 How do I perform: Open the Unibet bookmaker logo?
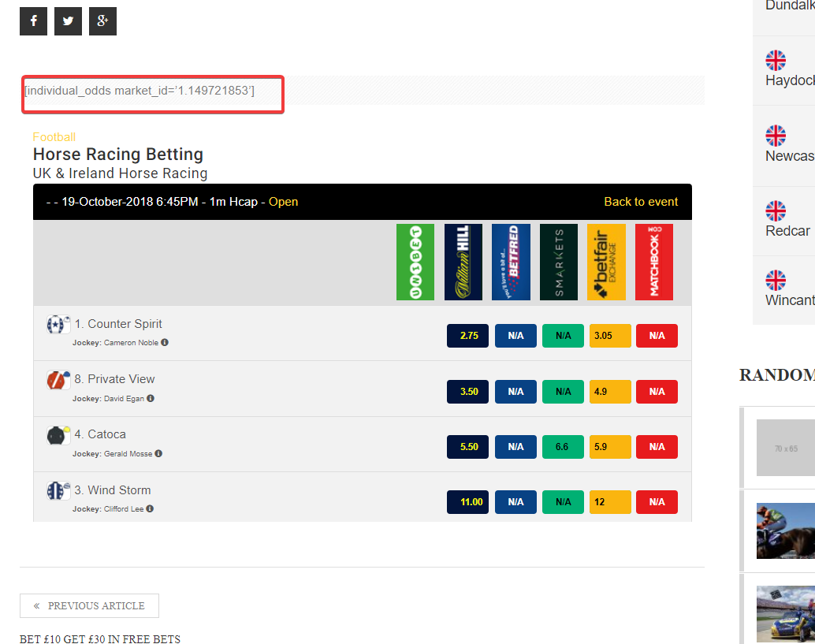pyautogui.click(x=415, y=262)
